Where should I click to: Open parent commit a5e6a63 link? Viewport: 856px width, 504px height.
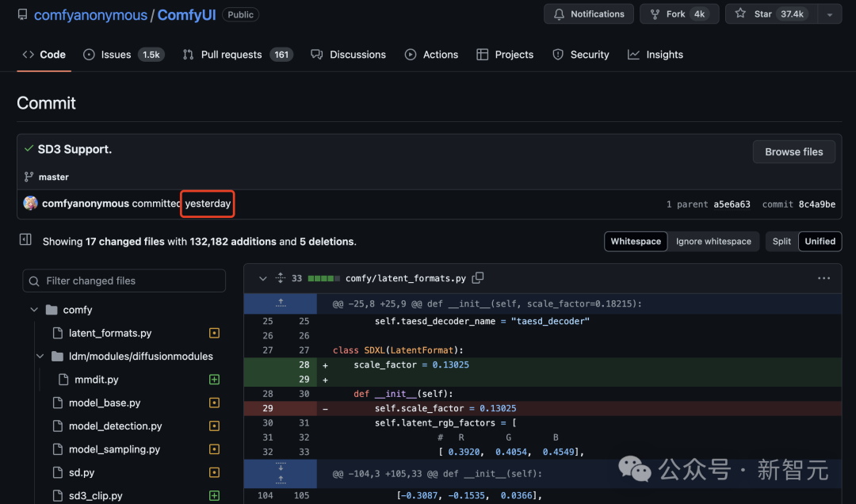[730, 204]
